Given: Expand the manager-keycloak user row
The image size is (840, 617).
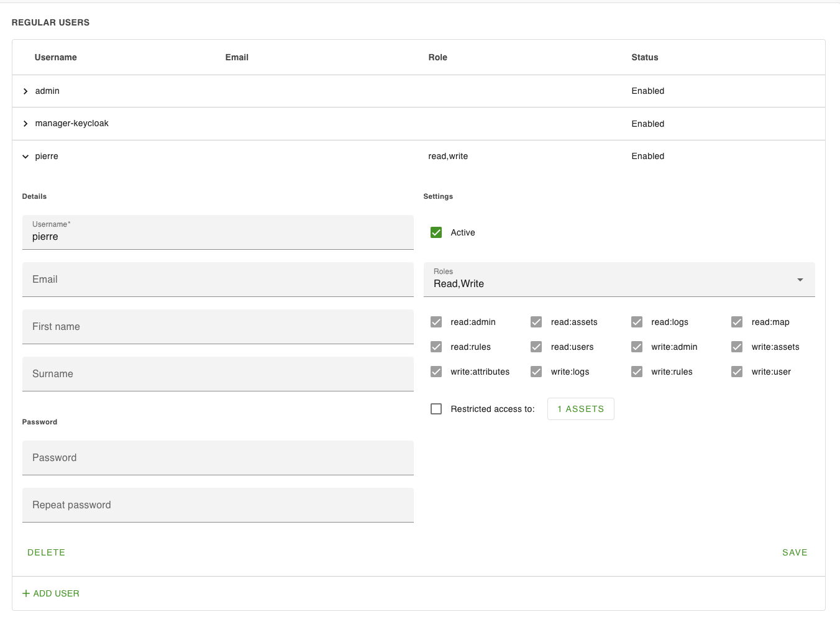Looking at the screenshot, I should click(25, 123).
